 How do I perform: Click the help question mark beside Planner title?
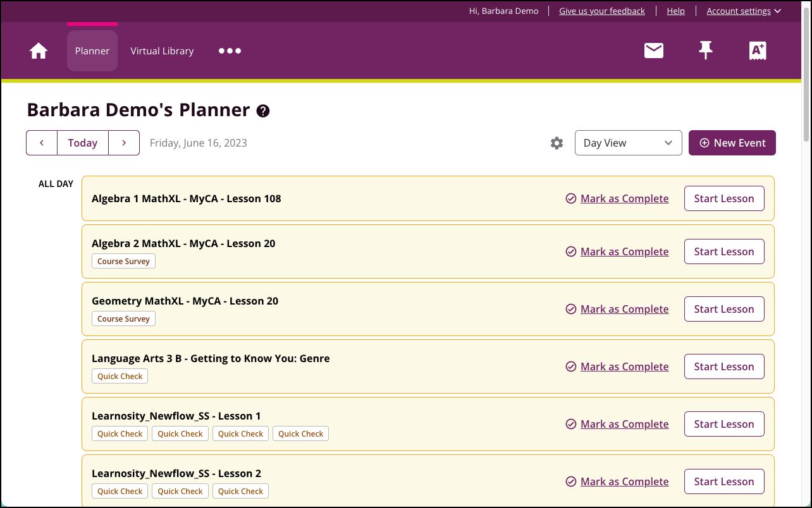pyautogui.click(x=262, y=111)
